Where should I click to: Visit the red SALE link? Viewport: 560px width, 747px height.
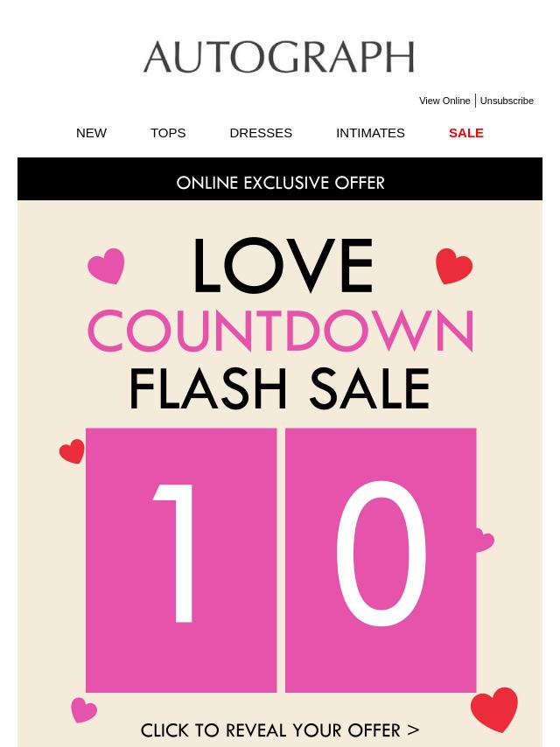point(466,133)
